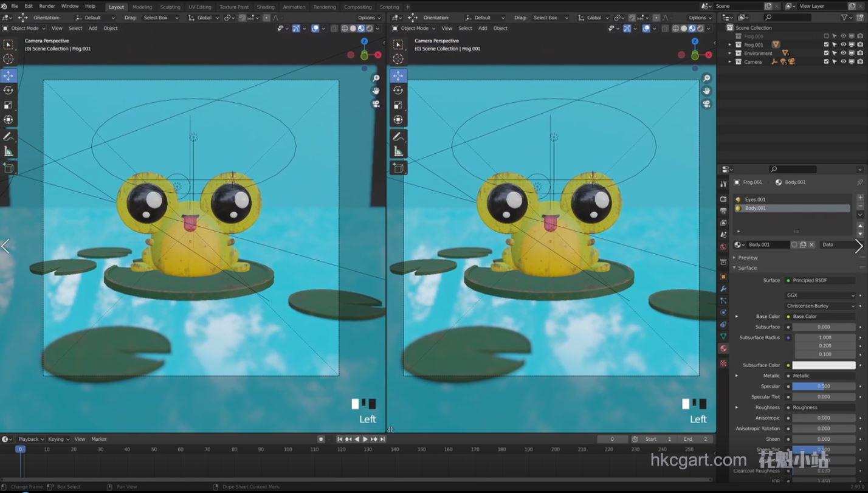Select the Add Cube tool in left viewport
The width and height of the screenshot is (868, 493).
coord(9,168)
